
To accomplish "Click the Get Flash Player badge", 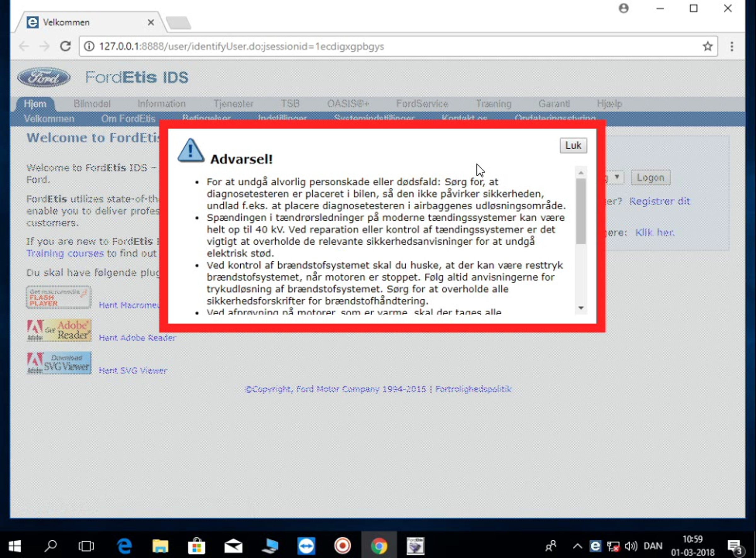I will click(x=59, y=297).
